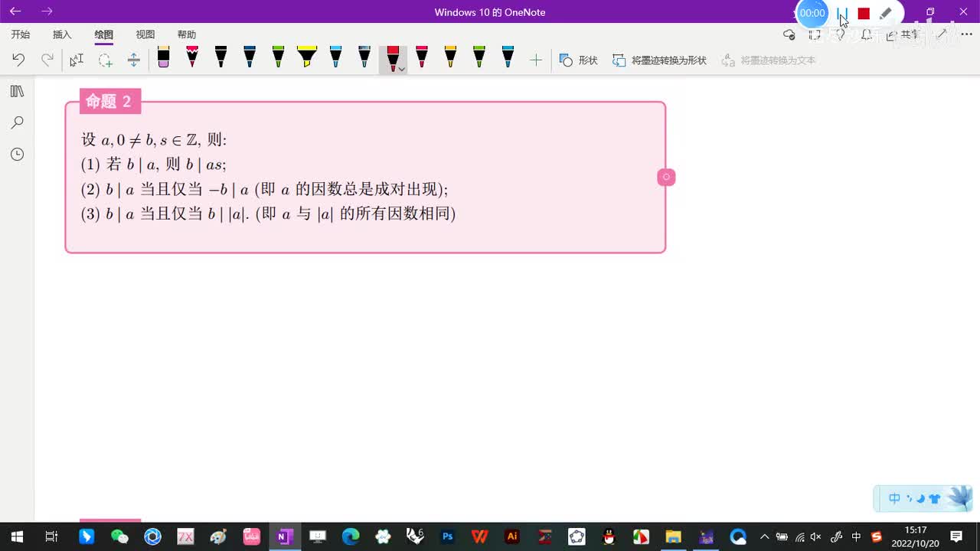Image resolution: width=980 pixels, height=551 pixels.
Task: Open the 插入 tab
Action: [62, 34]
